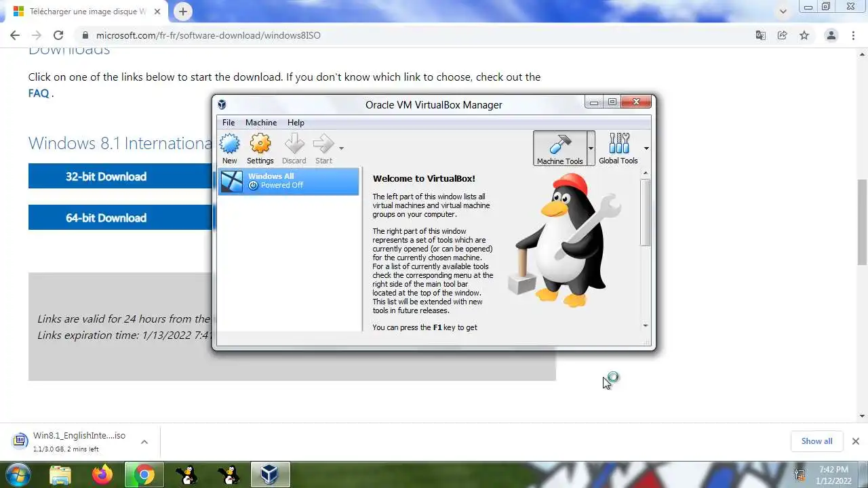Click VirtualBox title bar cube icon

[x=222, y=104]
